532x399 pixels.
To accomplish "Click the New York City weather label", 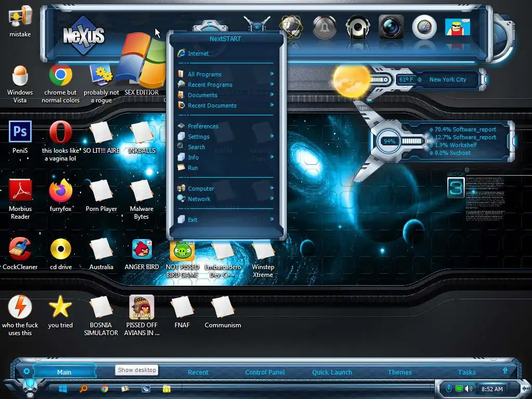I will pyautogui.click(x=447, y=79).
